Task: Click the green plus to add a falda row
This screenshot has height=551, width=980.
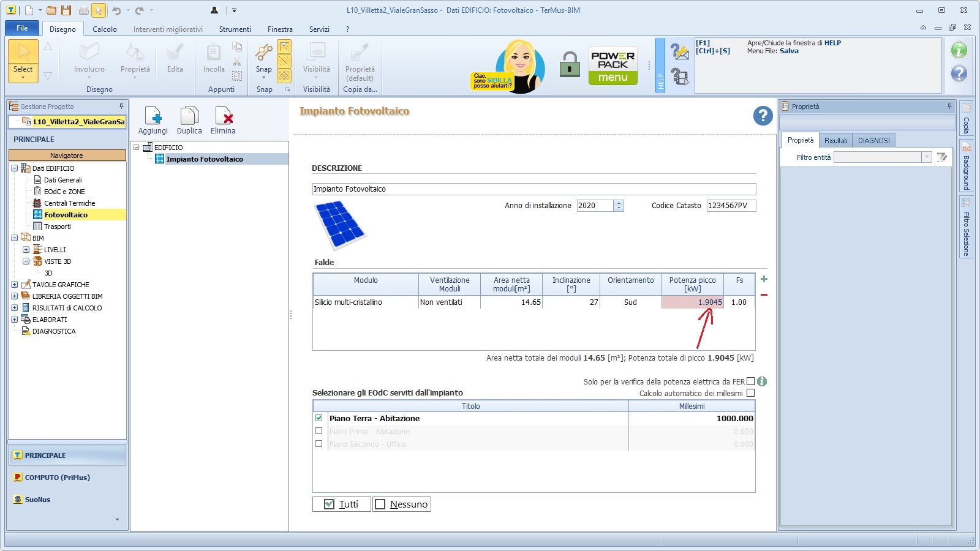Action: coord(764,279)
